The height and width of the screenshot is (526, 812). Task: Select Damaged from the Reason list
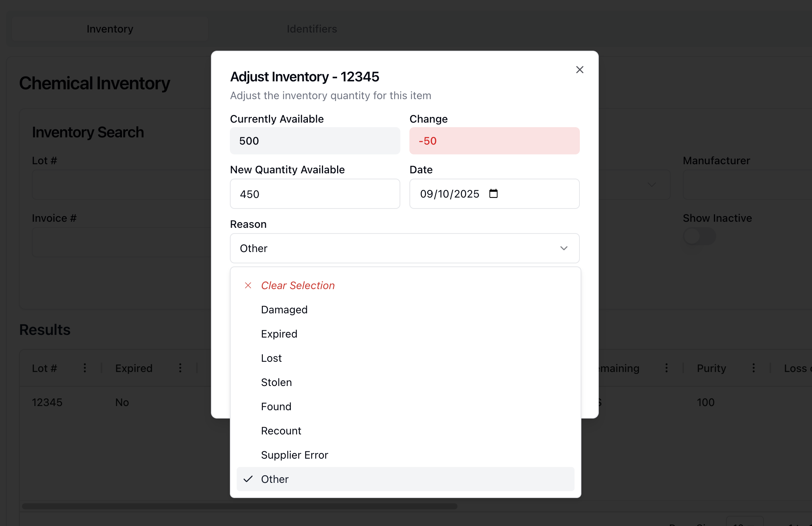pyautogui.click(x=284, y=310)
